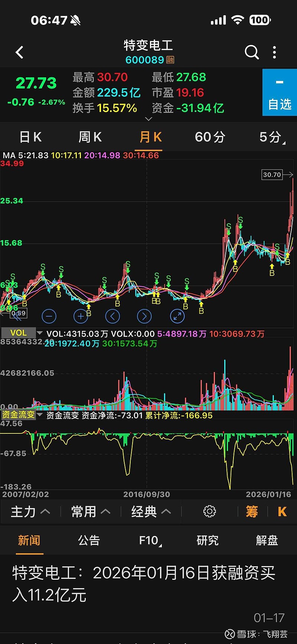Open the F10 company info dropdown
The image size is (297, 644).
[x=150, y=540]
